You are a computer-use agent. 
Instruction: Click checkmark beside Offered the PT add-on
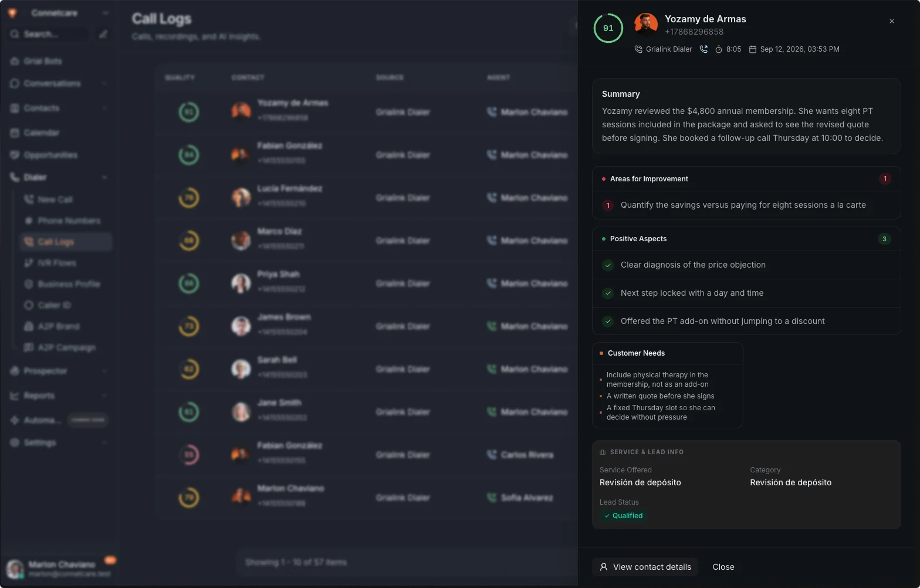point(608,322)
